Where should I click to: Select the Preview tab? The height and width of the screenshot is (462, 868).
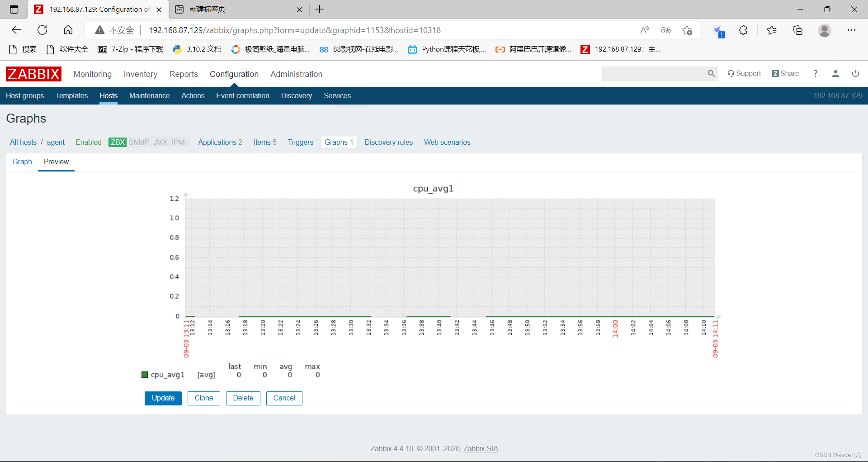57,162
